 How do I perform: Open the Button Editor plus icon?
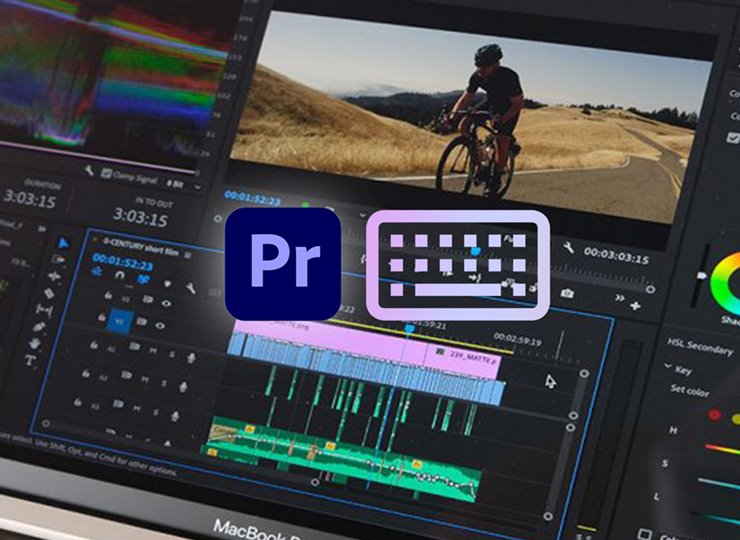635,306
